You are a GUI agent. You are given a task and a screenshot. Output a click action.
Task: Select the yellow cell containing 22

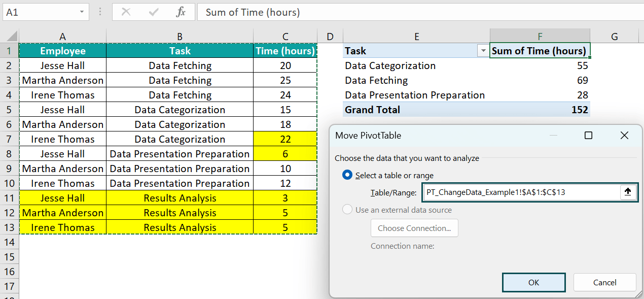(x=284, y=139)
